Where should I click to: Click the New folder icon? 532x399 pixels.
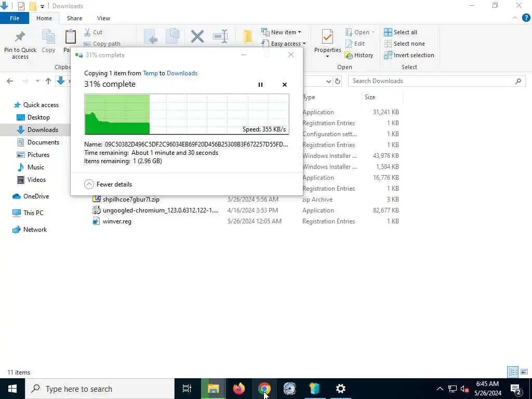pyautogui.click(x=248, y=37)
